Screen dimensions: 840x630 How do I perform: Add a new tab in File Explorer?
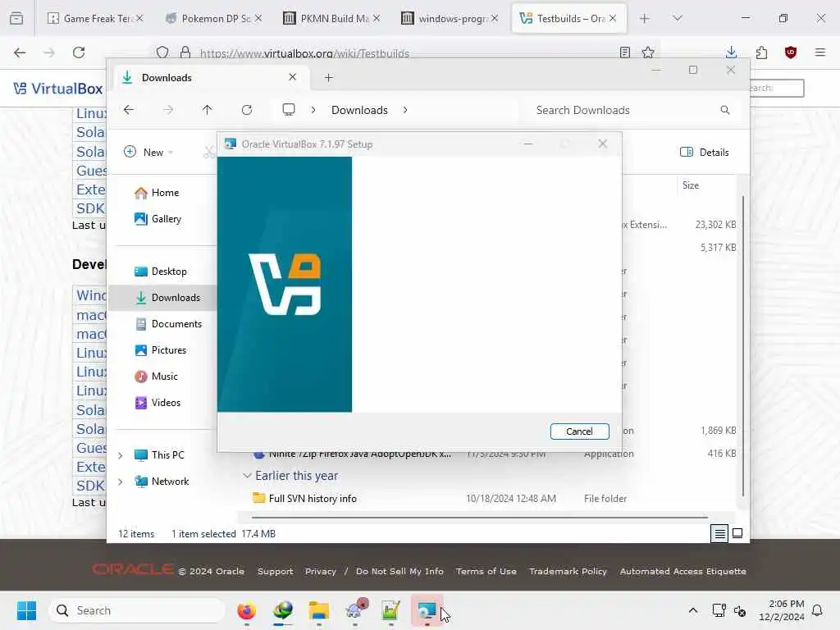click(328, 78)
